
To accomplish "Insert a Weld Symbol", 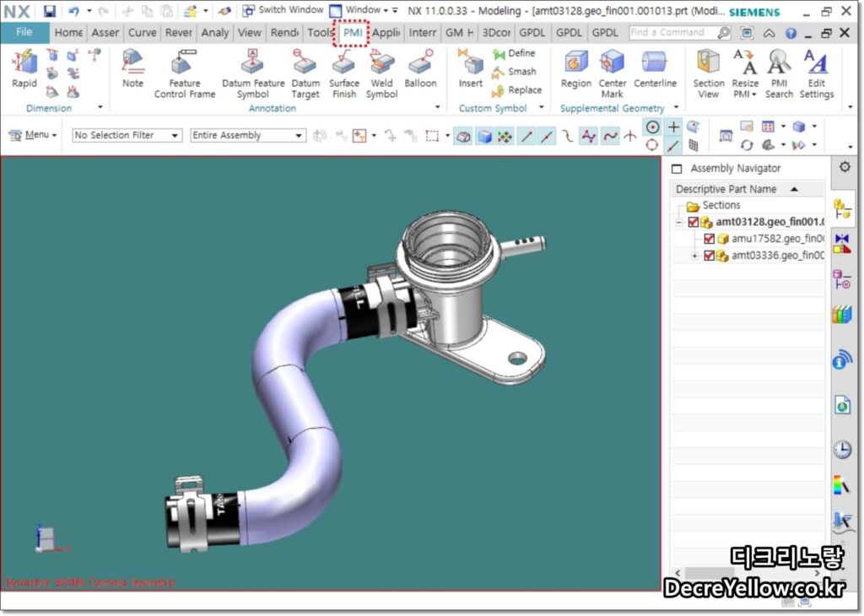I will coord(381,73).
